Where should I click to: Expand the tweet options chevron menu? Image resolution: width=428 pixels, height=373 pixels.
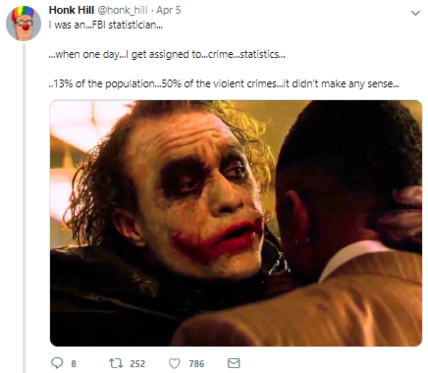pyautogui.click(x=415, y=13)
